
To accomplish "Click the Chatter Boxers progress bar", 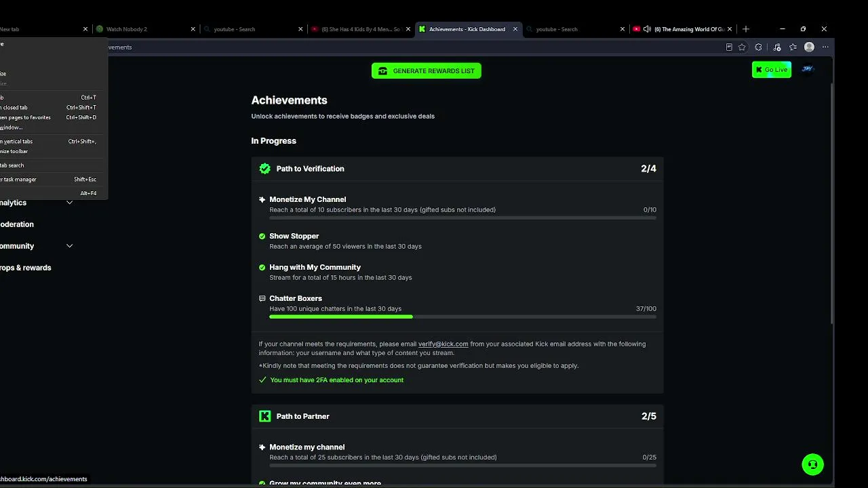I will (462, 317).
